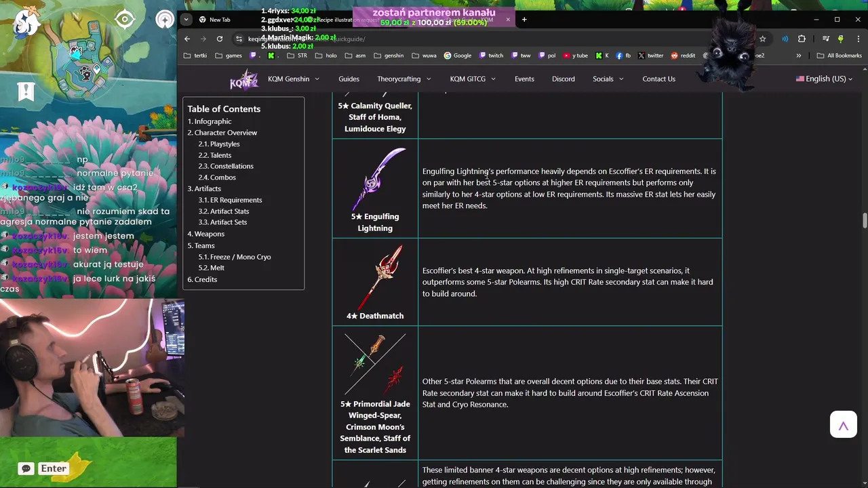The width and height of the screenshot is (868, 488).
Task: Open the pol bookmark
Action: pyautogui.click(x=547, y=56)
